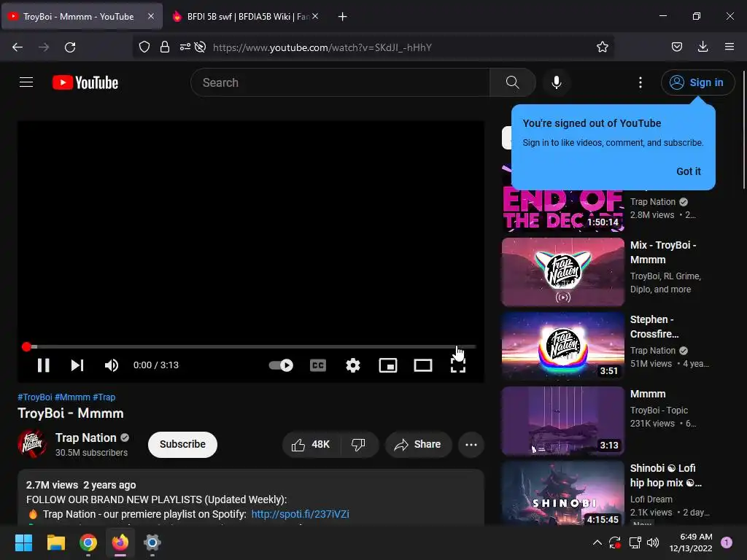The image size is (747, 560).
Task: Toggle closed captions CC button
Action: tap(318, 365)
